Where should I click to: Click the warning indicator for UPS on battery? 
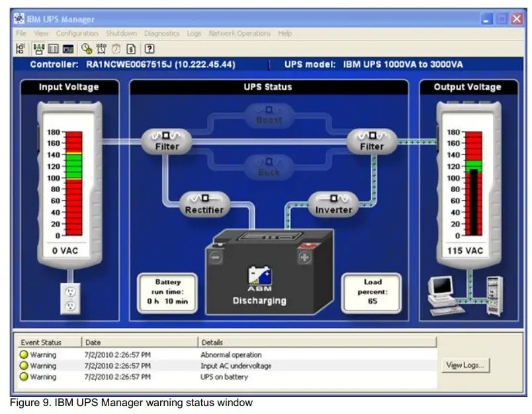tap(24, 377)
